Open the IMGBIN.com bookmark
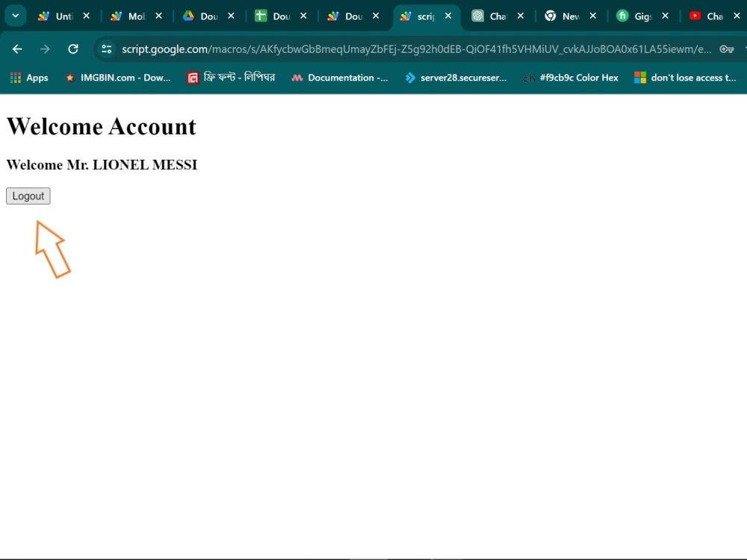This screenshot has width=747, height=560. (118, 78)
